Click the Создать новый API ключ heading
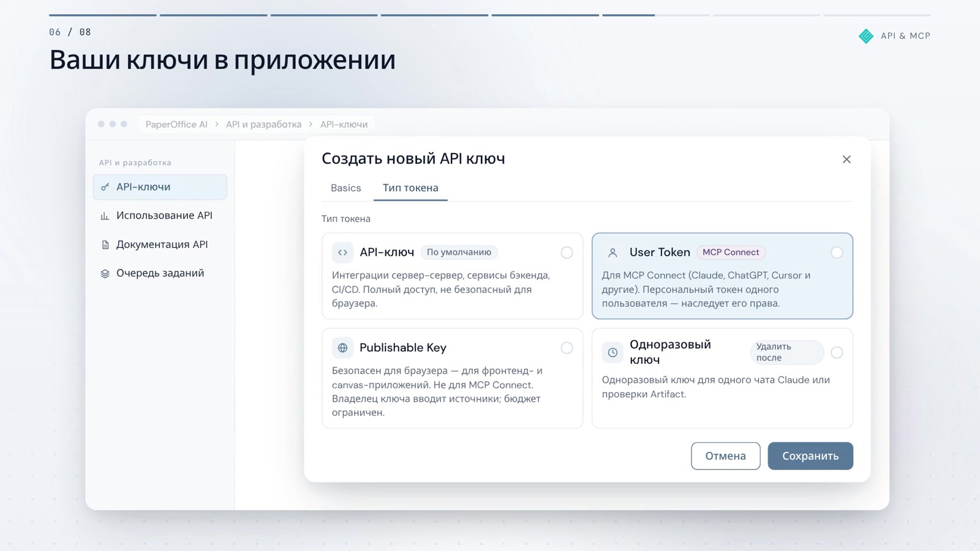 click(x=413, y=159)
